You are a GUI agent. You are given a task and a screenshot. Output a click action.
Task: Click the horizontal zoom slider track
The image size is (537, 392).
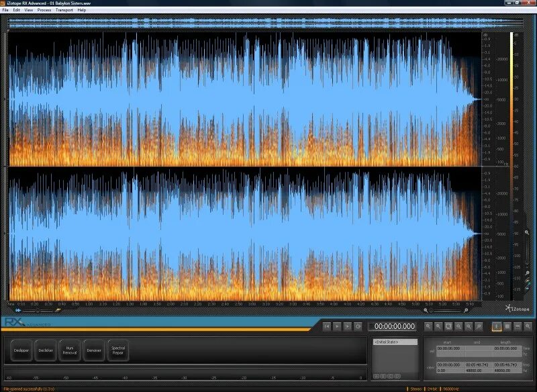click(446, 311)
